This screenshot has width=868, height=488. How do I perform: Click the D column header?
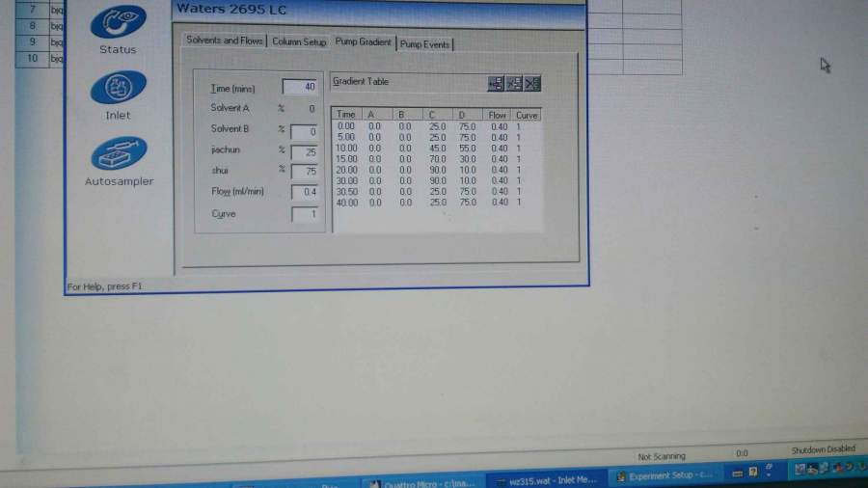click(467, 115)
